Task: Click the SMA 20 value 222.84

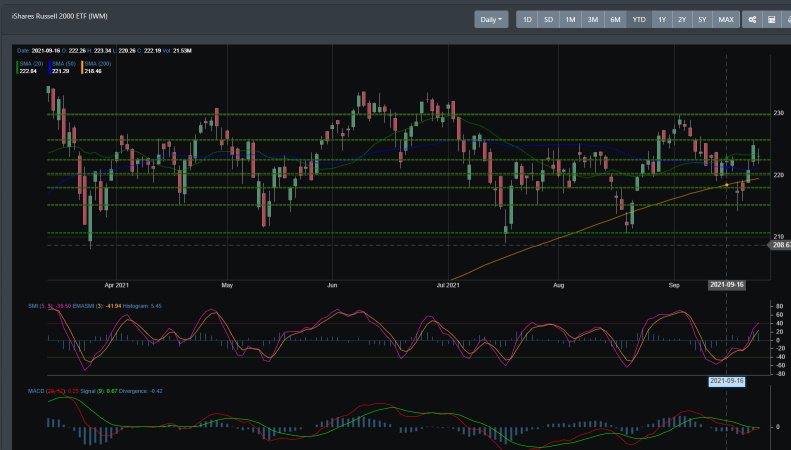Action: pos(28,71)
